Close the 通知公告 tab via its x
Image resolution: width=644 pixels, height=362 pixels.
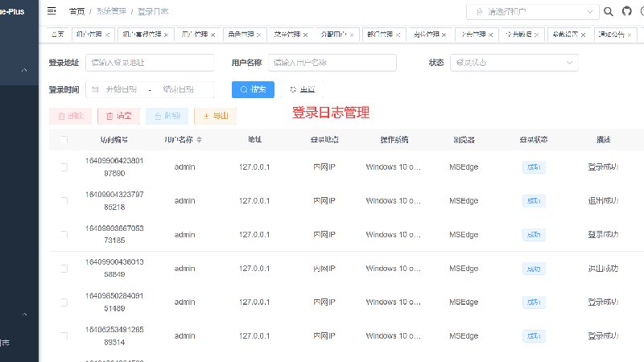pyautogui.click(x=630, y=35)
